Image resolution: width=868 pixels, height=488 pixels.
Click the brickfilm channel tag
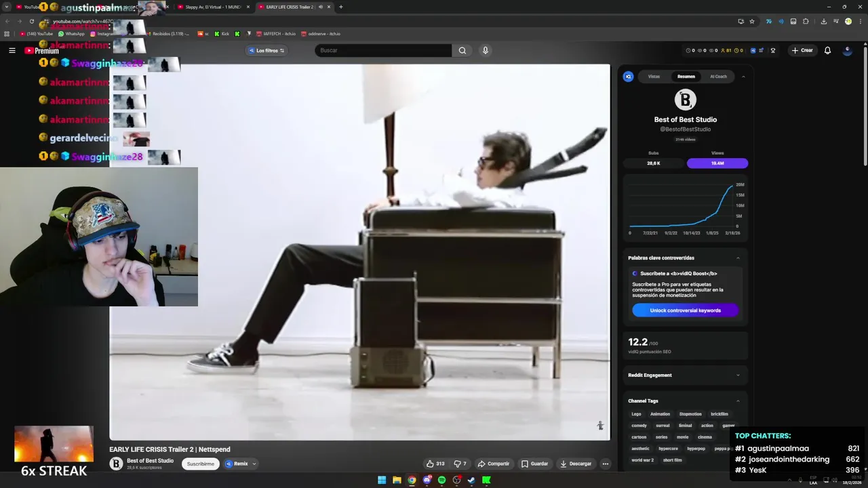pos(719,414)
